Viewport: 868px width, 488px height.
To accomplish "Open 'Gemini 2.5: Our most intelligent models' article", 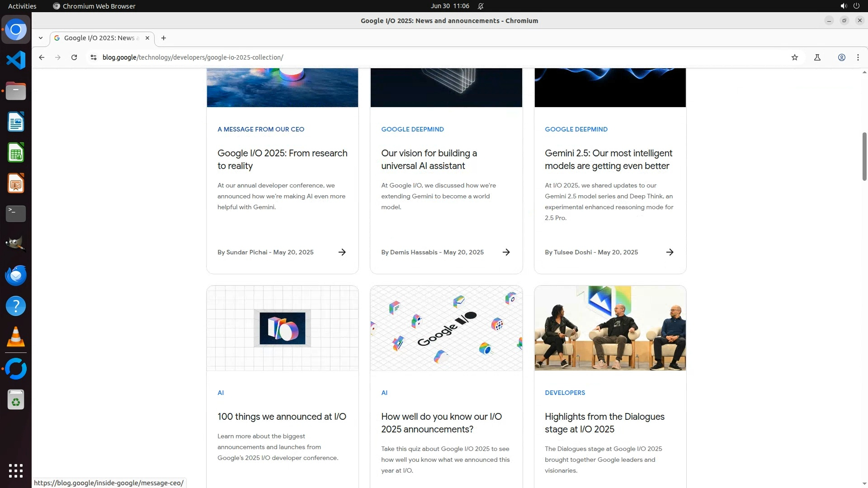I will (x=608, y=160).
